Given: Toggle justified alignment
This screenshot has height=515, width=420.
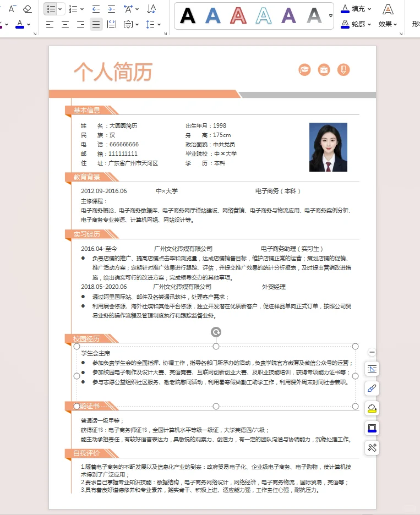Looking at the screenshot, I should pos(96,24).
